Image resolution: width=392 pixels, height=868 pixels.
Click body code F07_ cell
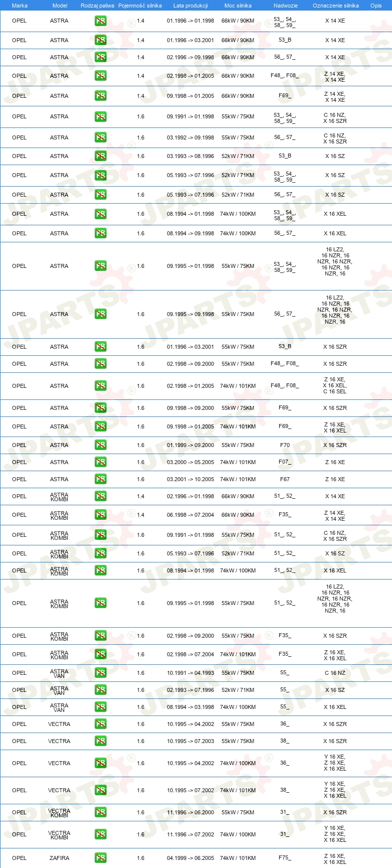point(285,462)
